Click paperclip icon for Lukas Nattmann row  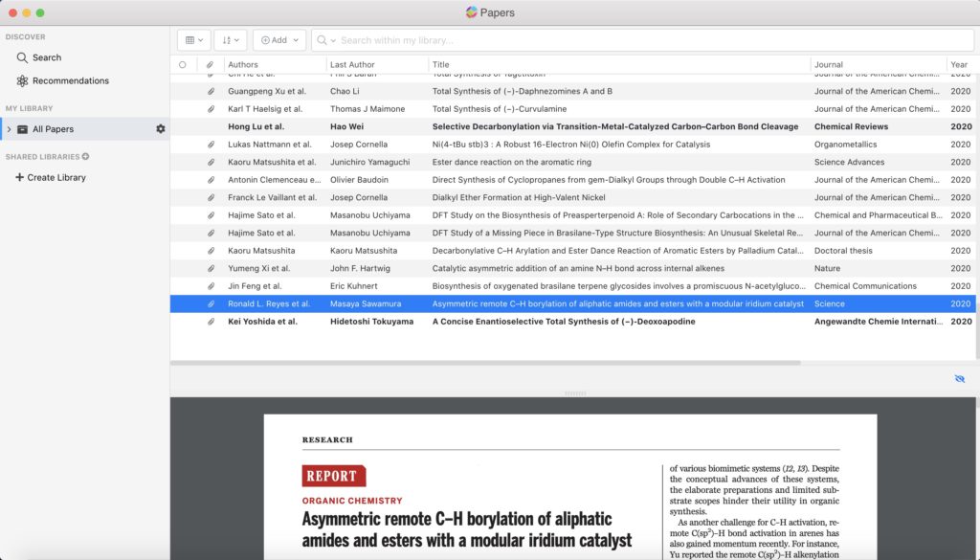tap(212, 145)
